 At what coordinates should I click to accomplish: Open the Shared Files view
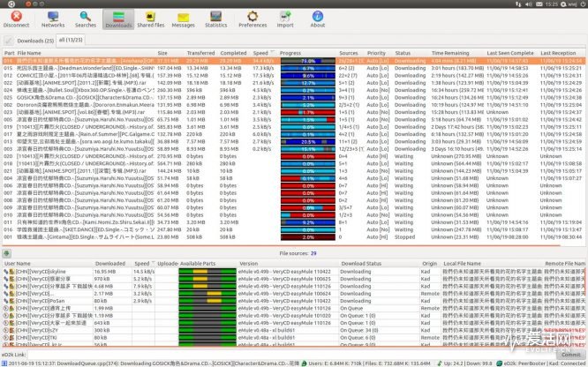150,19
